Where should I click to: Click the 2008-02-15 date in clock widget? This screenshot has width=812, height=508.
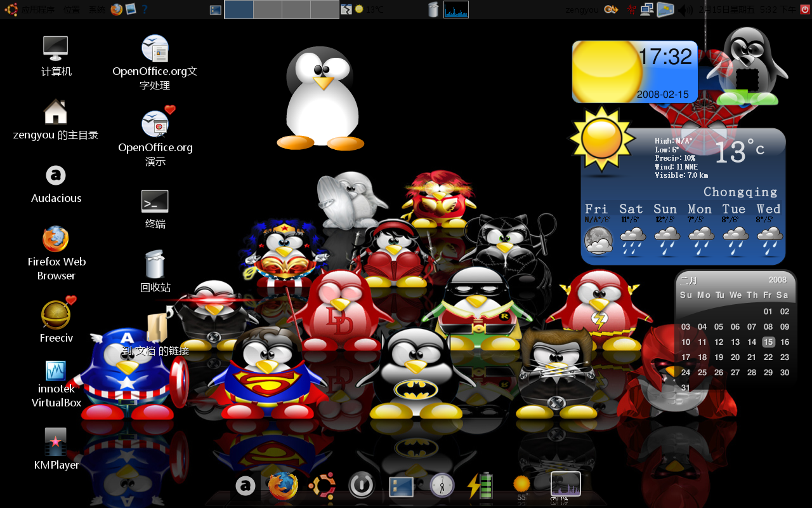(x=663, y=94)
